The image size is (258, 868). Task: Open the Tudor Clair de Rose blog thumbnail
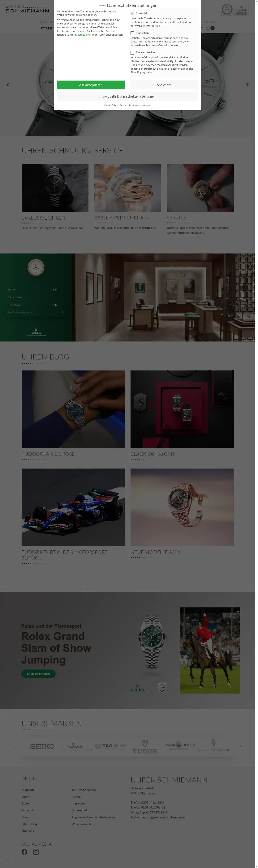tap(73, 409)
